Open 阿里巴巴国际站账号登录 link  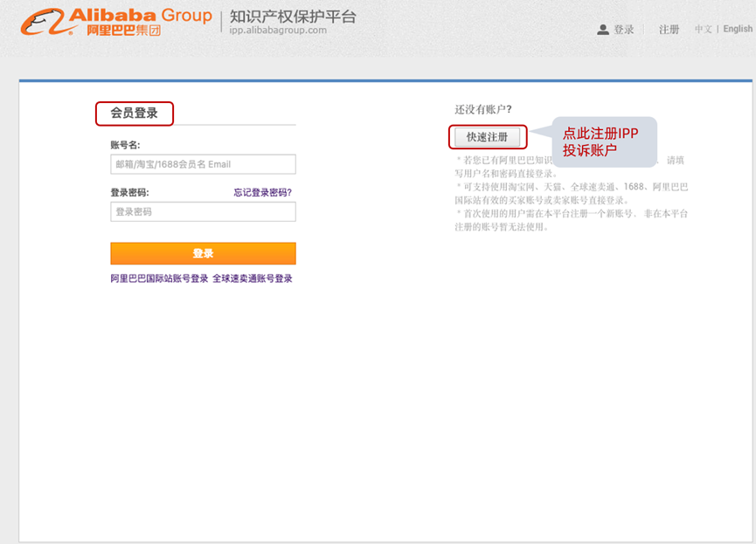tap(159, 279)
